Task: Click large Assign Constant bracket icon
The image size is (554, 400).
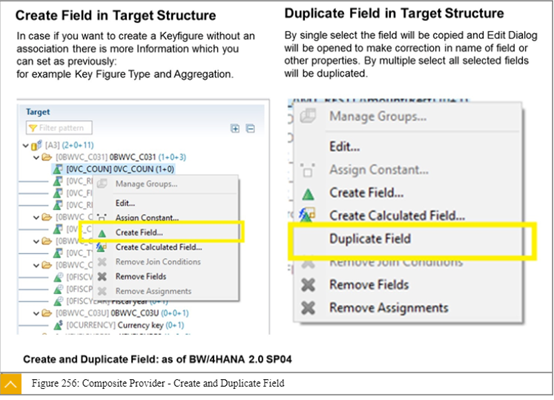Action: point(308,171)
